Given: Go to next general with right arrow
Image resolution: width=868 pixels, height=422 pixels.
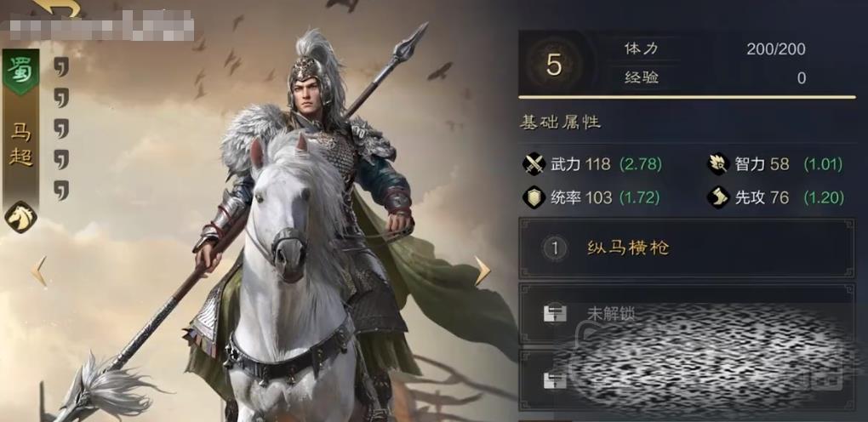Looking at the screenshot, I should 483,271.
